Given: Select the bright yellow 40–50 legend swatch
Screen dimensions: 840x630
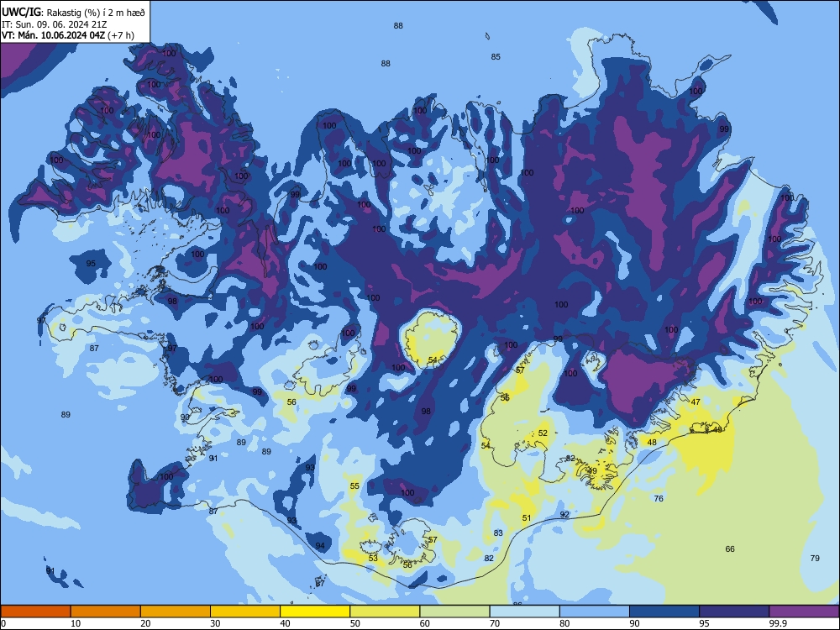Looking at the screenshot, I should 315,612.
